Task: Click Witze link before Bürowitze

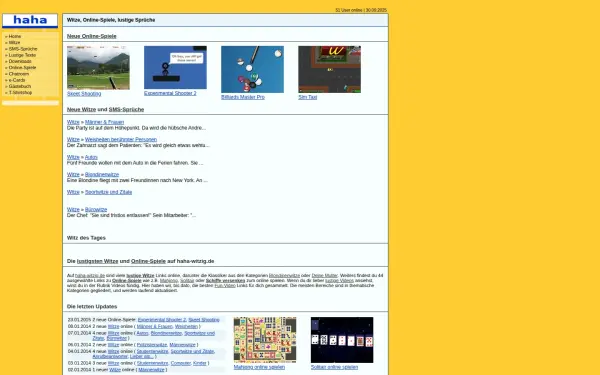Action: click(73, 210)
